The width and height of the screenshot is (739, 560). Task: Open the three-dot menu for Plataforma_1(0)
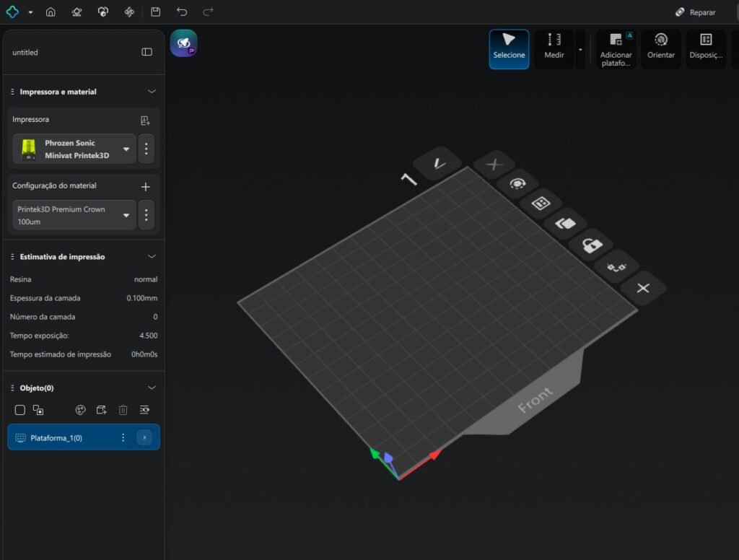click(123, 437)
